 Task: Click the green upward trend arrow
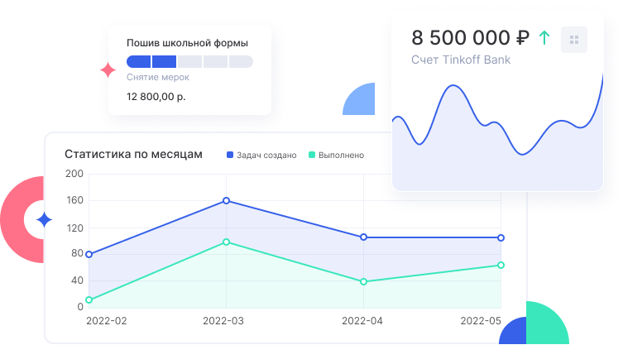click(x=544, y=38)
